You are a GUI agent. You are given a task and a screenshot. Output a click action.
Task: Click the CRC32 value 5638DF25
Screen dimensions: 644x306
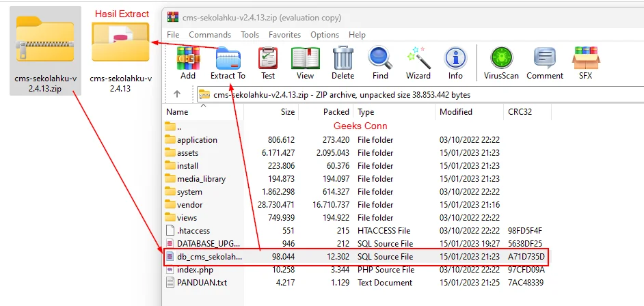(x=526, y=244)
